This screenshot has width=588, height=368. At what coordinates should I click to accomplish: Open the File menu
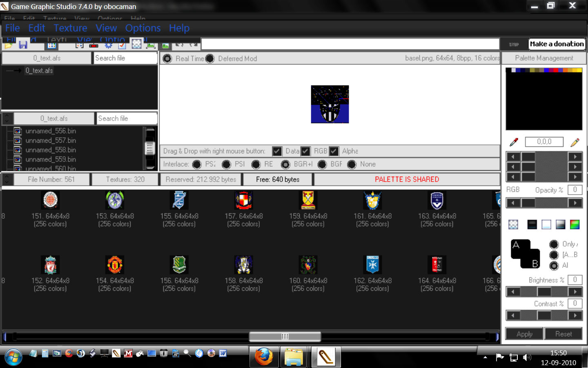pyautogui.click(x=12, y=28)
